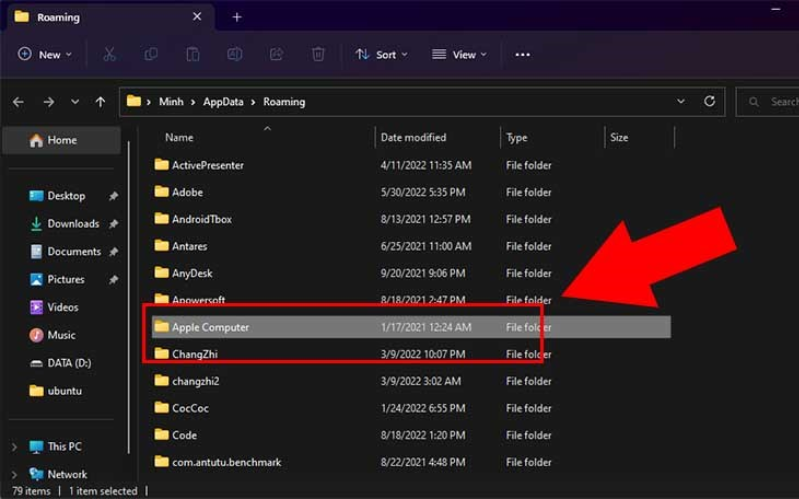
Task: Select the Apple Computer folder
Action: pyautogui.click(x=210, y=327)
